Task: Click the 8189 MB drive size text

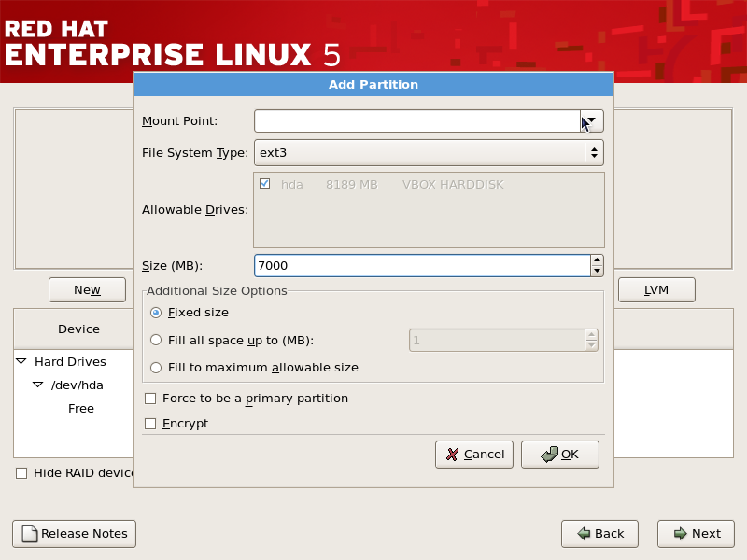Action: 352,184
